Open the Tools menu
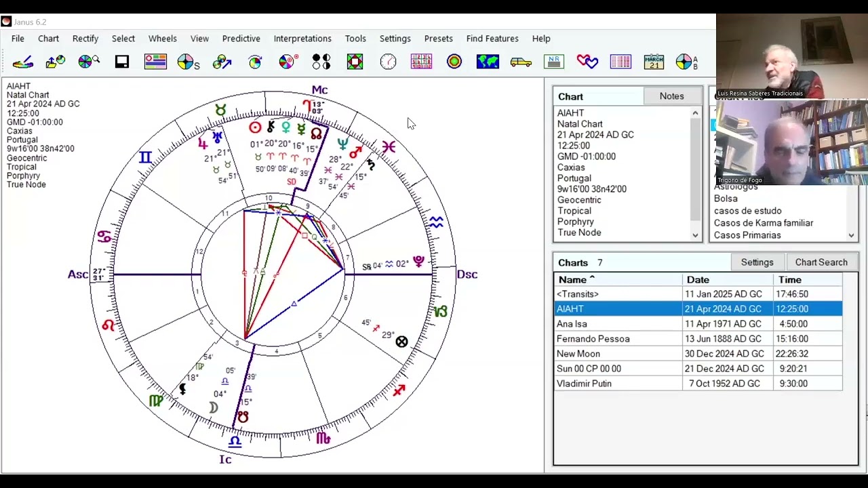868x488 pixels. click(x=355, y=39)
